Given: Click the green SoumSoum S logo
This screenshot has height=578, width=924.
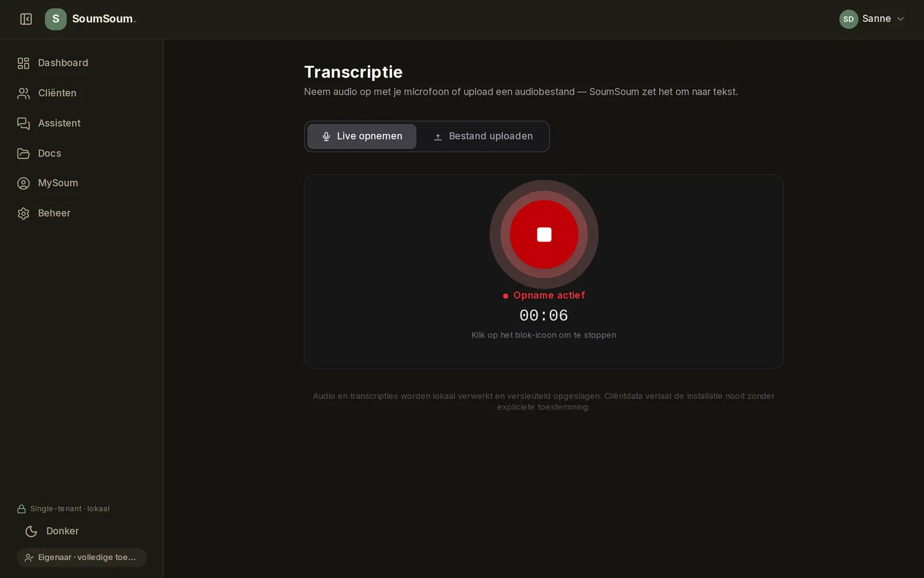Looking at the screenshot, I should point(55,19).
